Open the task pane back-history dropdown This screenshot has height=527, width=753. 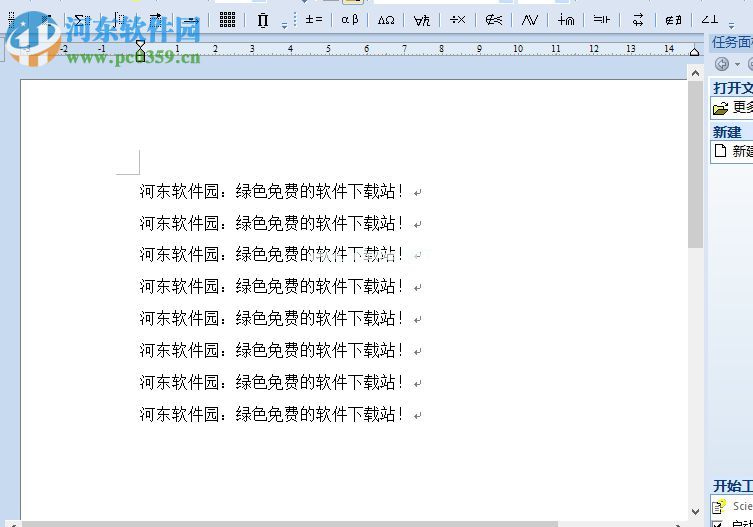click(x=737, y=64)
